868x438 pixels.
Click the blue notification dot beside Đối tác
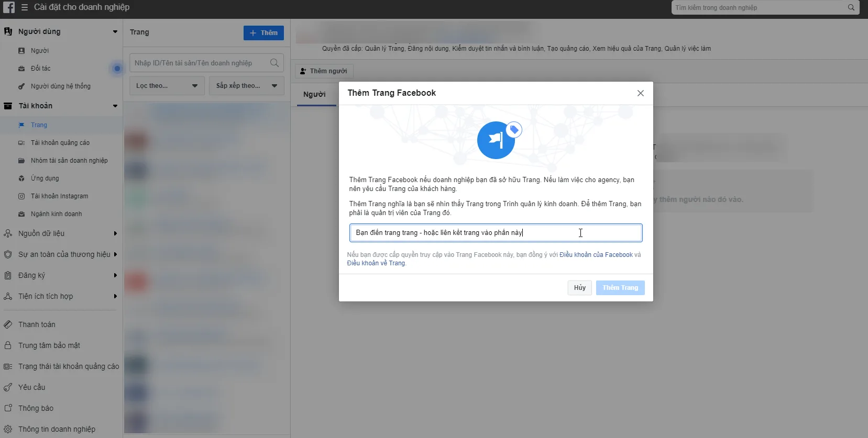[117, 69]
